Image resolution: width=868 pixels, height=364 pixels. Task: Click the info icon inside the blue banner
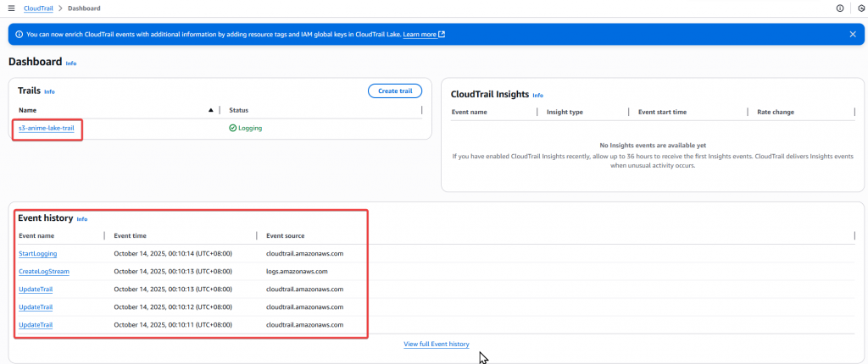(19, 35)
